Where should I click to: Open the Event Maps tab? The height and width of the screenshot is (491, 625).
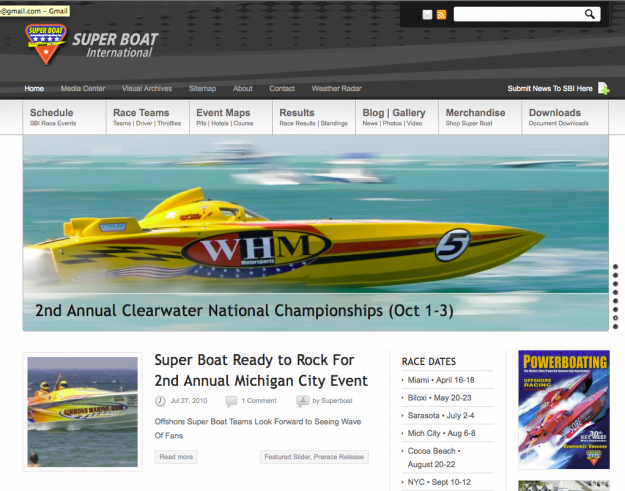click(231, 117)
